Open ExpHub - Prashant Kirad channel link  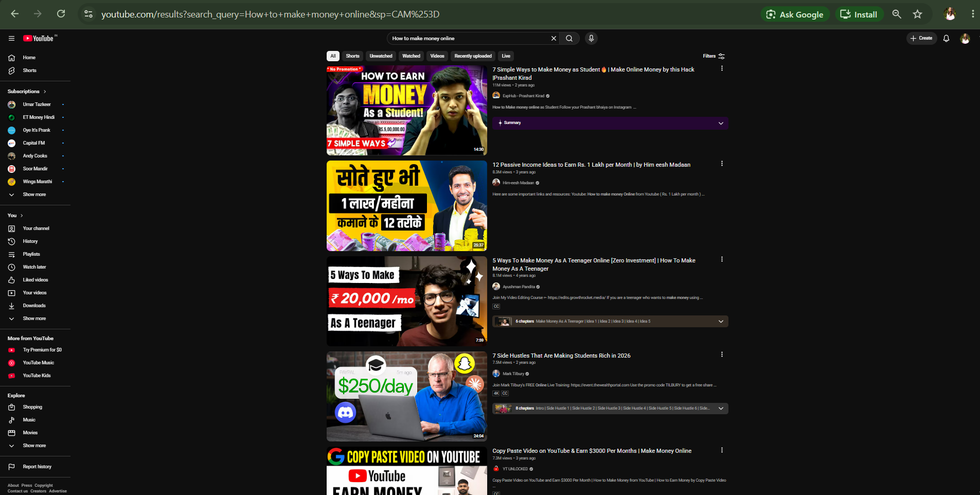click(523, 96)
